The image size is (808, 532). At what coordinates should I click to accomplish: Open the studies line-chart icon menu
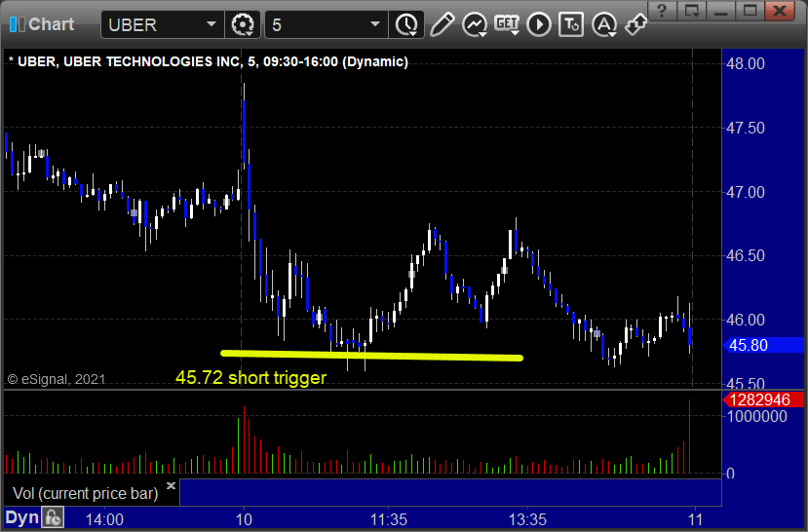coord(475,24)
